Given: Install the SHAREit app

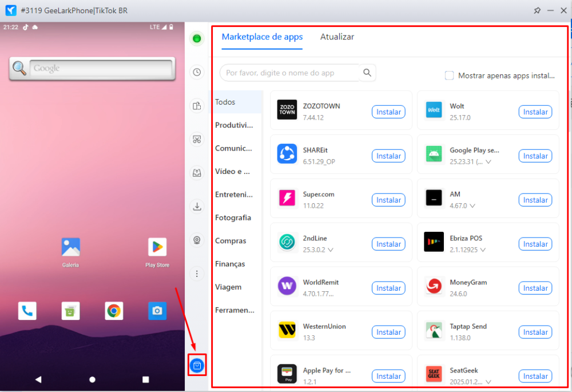Looking at the screenshot, I should point(388,156).
